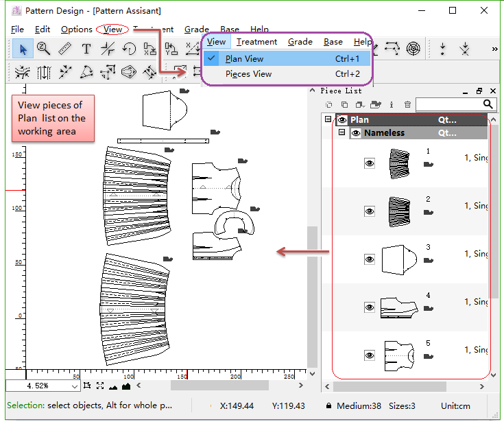
Task: Toggle eye icon for piece 3
Action: 370,259
